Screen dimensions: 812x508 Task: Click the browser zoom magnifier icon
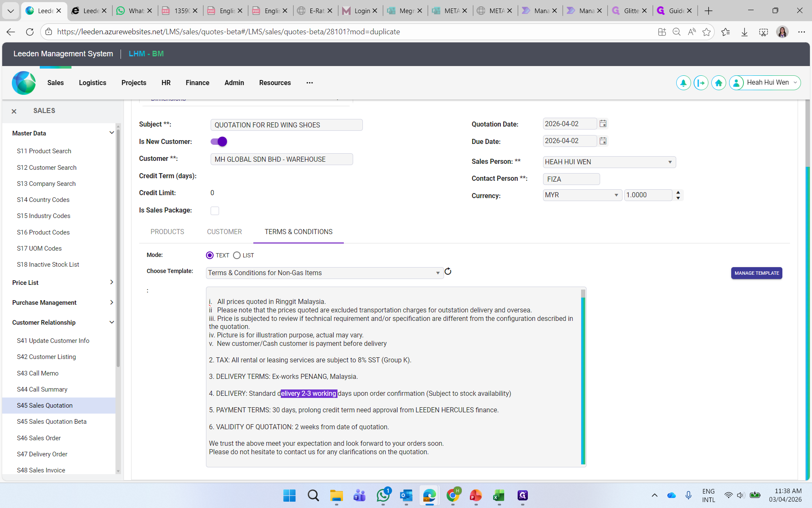click(677, 32)
